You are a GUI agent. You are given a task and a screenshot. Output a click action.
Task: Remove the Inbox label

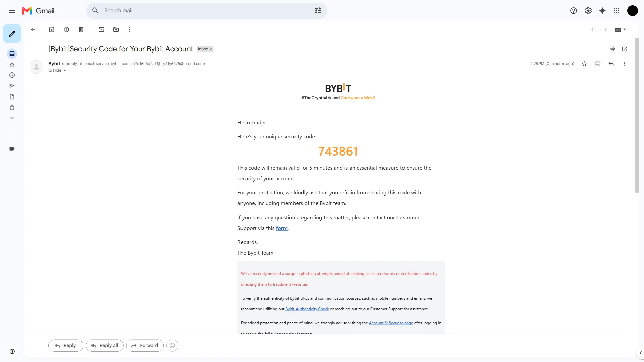211,49
